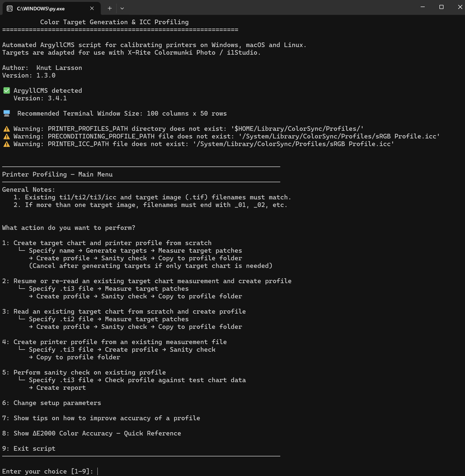Click the green ArgyllCMS detected checkmark
Screen dimensions: 465x476
point(7,90)
